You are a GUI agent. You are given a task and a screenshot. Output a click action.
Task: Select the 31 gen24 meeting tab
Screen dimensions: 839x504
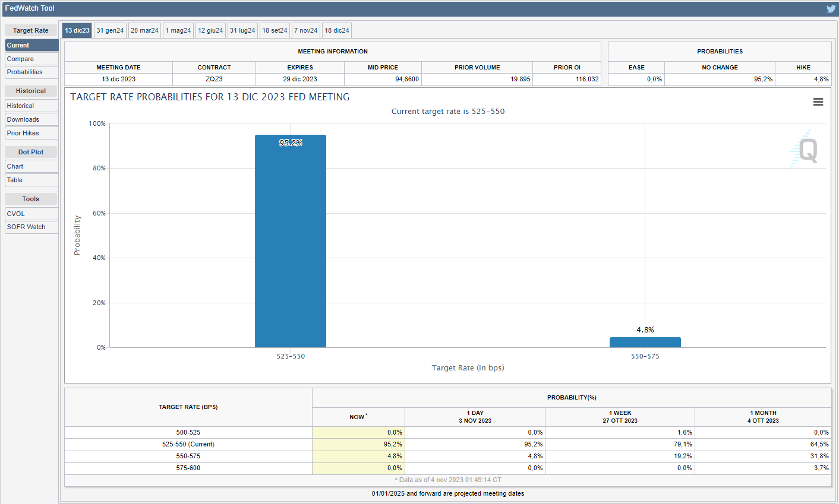(x=110, y=30)
